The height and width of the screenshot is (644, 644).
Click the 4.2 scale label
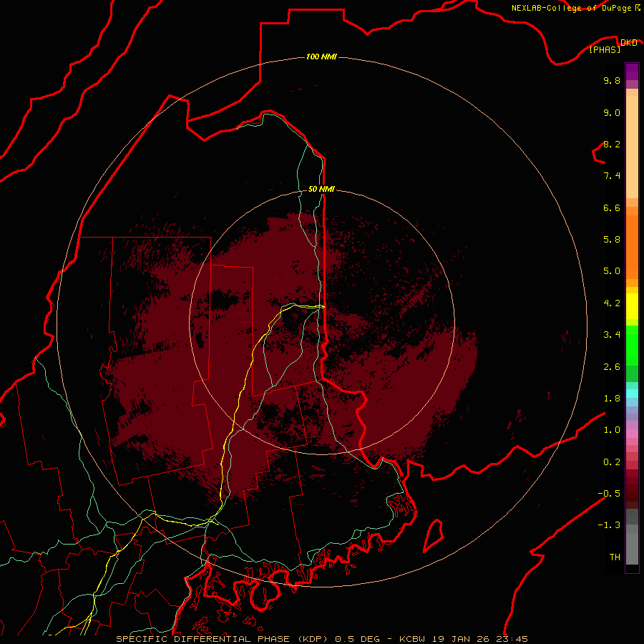tap(612, 303)
